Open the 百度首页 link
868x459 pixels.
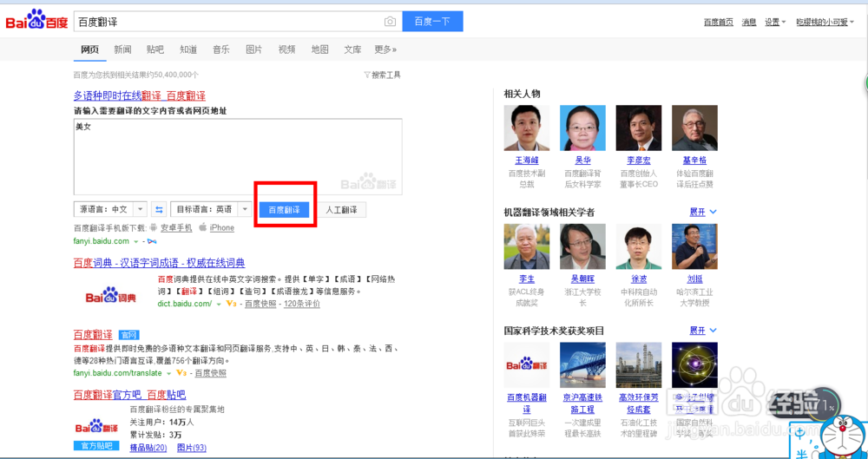[719, 23]
